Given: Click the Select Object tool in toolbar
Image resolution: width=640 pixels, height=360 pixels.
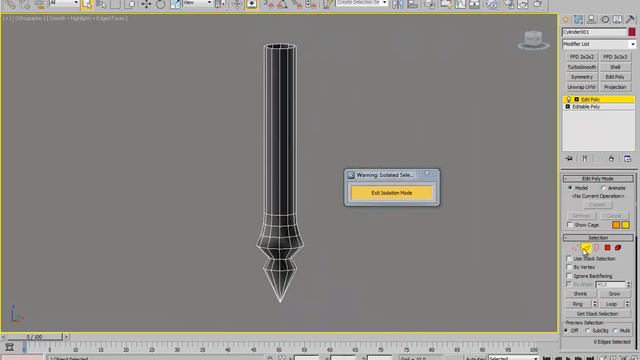Looking at the screenshot, I should point(87,4).
